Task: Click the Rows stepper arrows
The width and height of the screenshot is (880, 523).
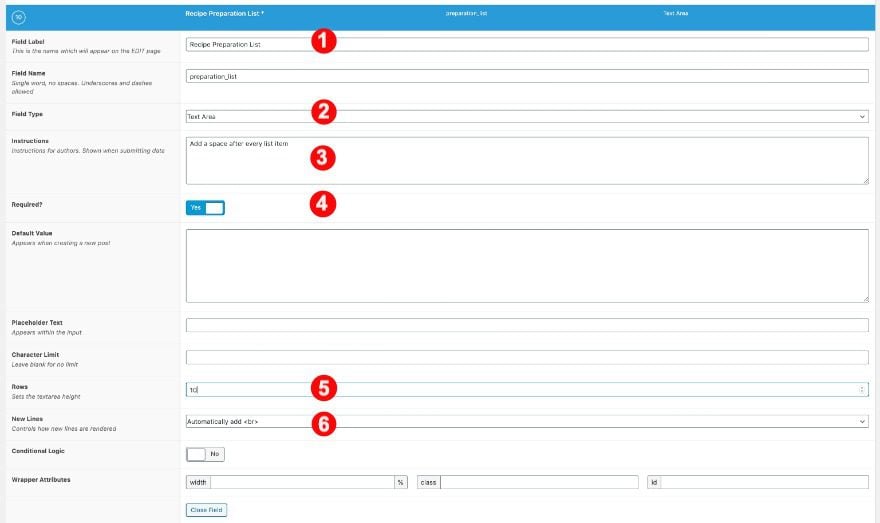Action: [862, 389]
